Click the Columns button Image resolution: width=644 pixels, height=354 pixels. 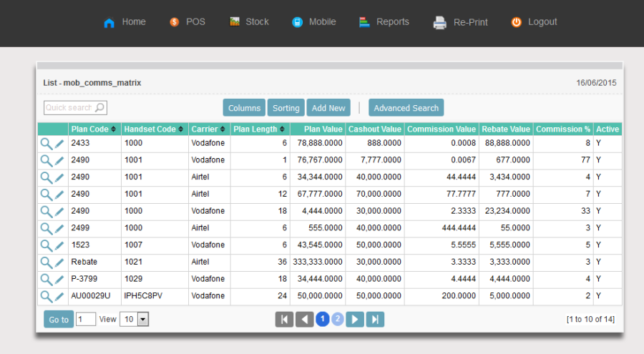coord(244,108)
